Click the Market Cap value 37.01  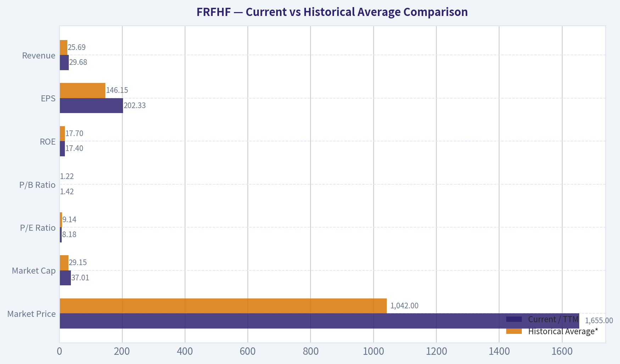[80, 278]
